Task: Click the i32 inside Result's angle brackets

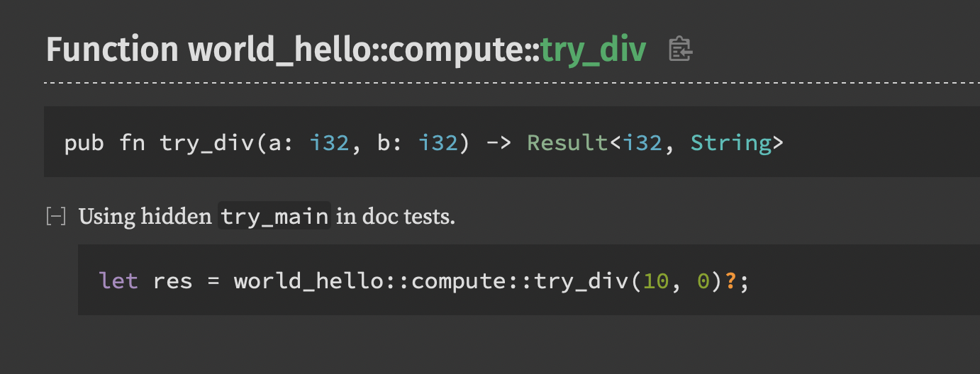Action: point(642,143)
